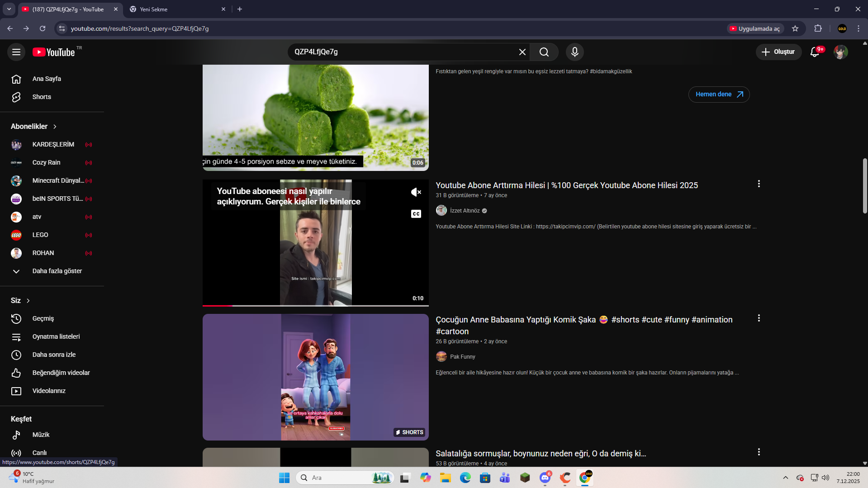The width and height of the screenshot is (868, 488).
Task: Open a new browser tab with plus
Action: [x=240, y=9]
